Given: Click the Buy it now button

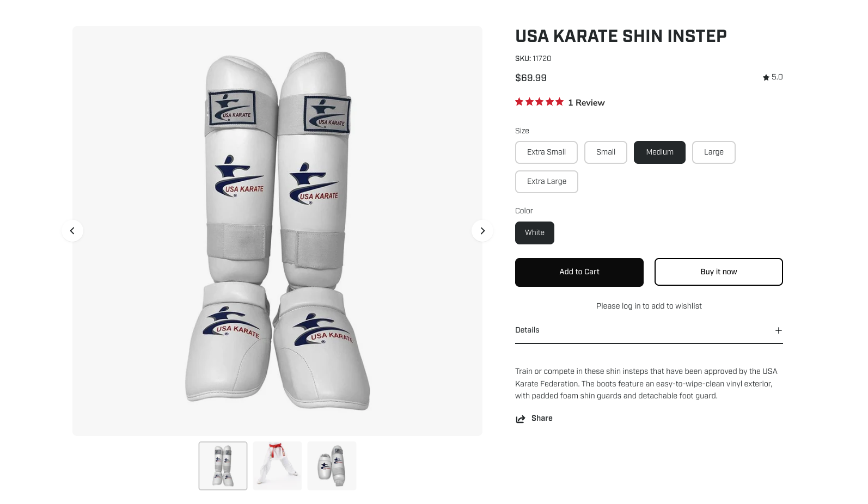Looking at the screenshot, I should [x=718, y=272].
